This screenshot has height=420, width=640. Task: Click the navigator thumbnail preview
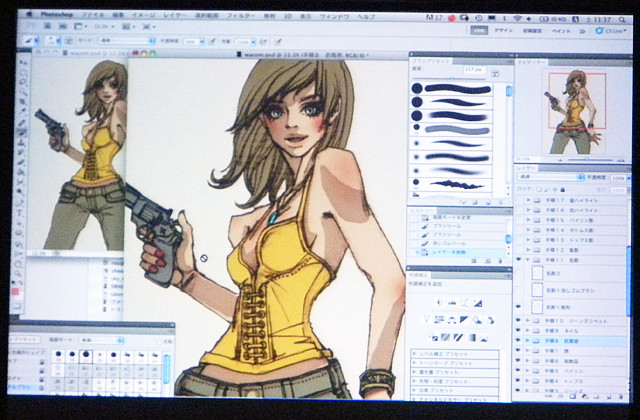point(576,111)
